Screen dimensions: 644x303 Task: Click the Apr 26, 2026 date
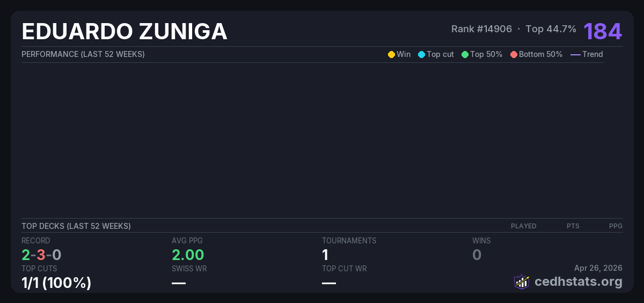tap(598, 268)
